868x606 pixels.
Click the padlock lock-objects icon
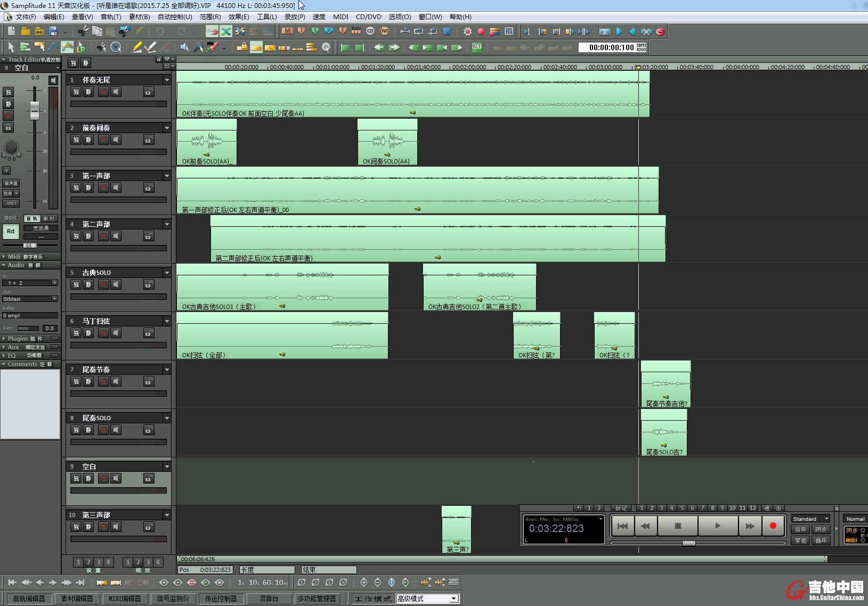point(242,47)
